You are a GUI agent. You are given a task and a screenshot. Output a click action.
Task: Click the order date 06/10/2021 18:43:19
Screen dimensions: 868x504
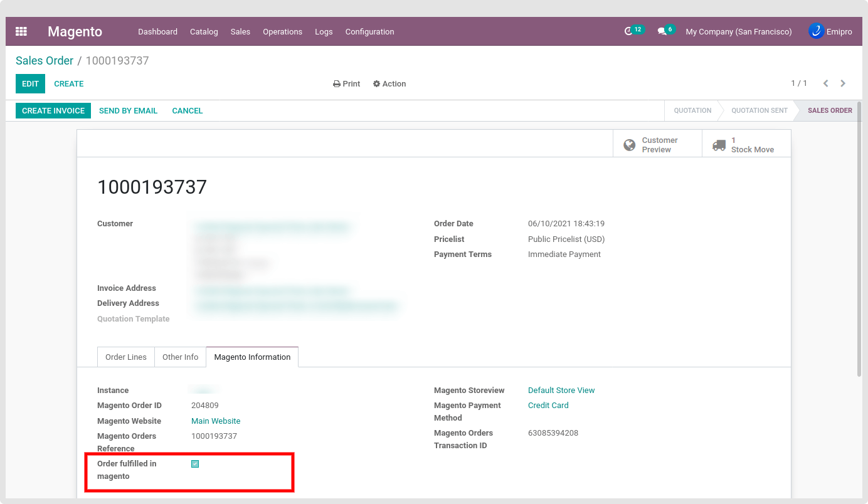566,224
